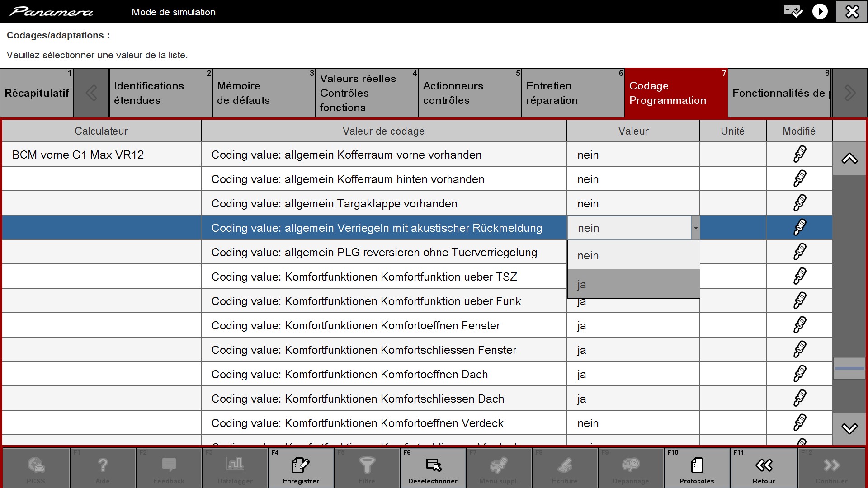Image resolution: width=868 pixels, height=488 pixels.
Task: Open the Entretien réparation tab
Action: (x=573, y=93)
